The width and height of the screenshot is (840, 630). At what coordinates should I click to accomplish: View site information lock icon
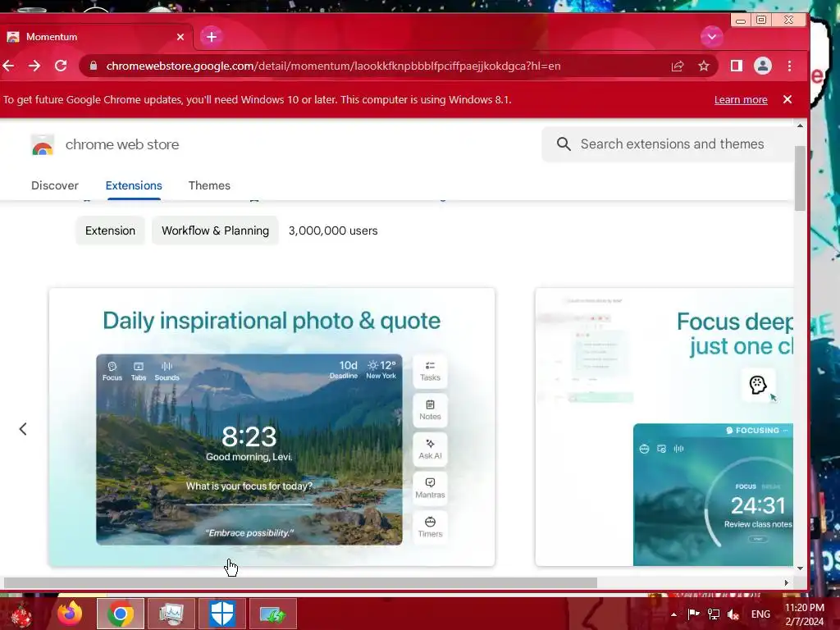[94, 66]
